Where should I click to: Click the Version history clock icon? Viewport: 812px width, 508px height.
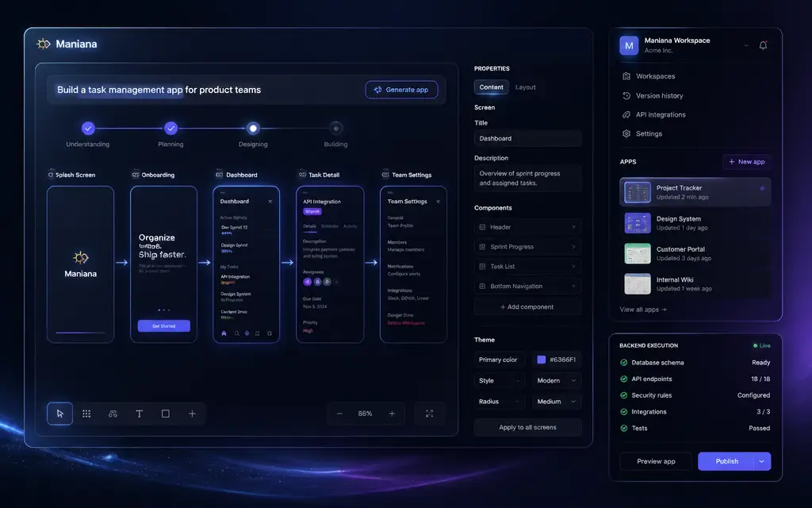click(x=626, y=96)
